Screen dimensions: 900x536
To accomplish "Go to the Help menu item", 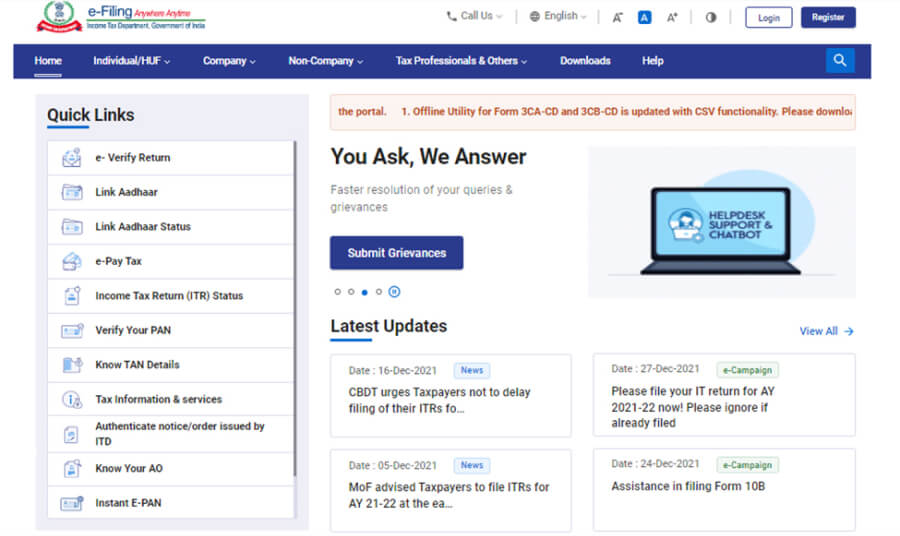I will point(652,61).
